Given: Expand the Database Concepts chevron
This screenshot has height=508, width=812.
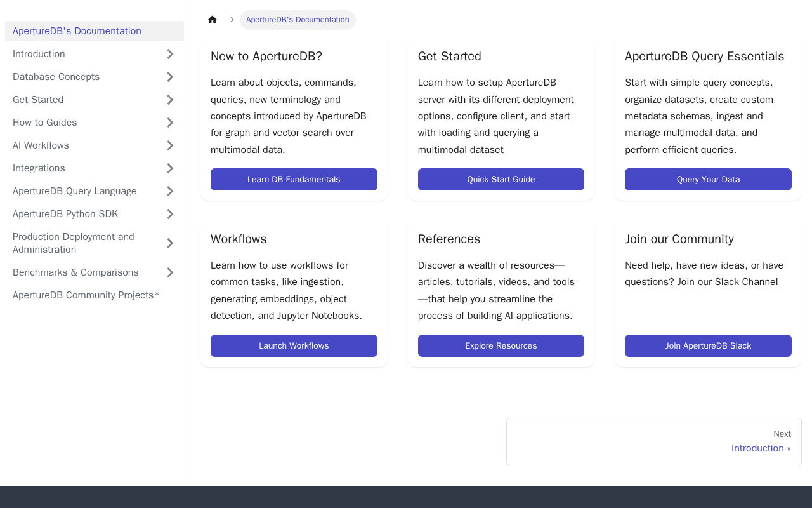Looking at the screenshot, I should (170, 77).
